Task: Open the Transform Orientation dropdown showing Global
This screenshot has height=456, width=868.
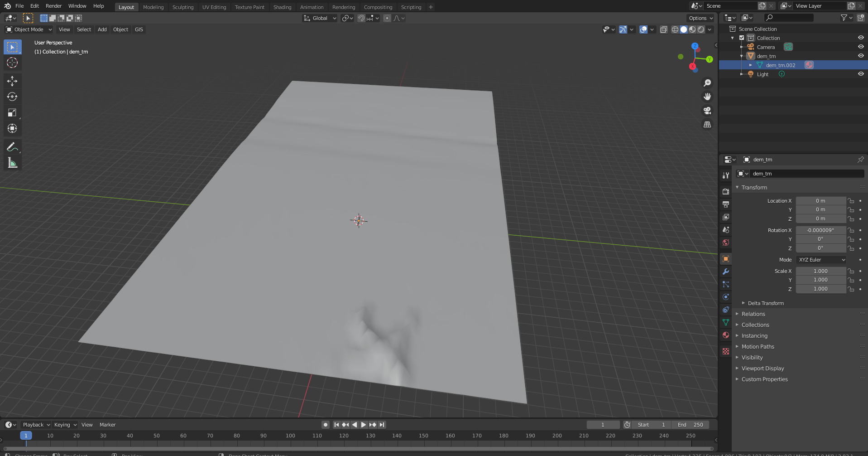Action: [319, 18]
